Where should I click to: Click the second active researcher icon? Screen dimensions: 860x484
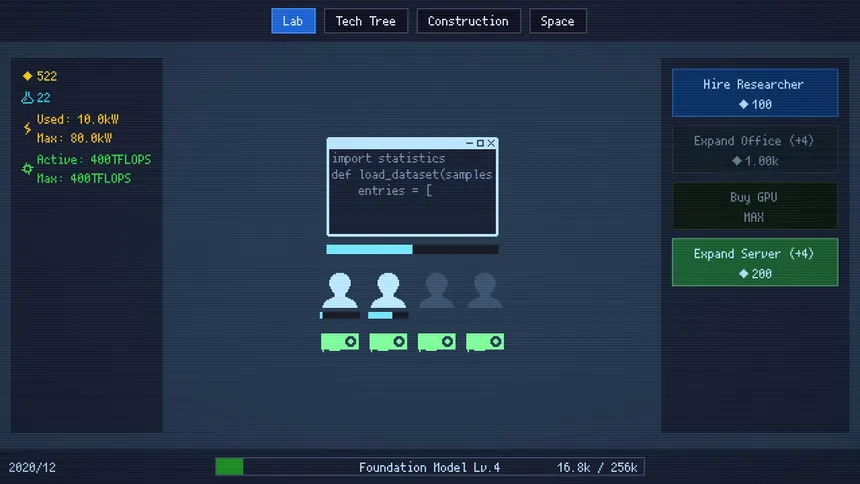pyautogui.click(x=388, y=291)
